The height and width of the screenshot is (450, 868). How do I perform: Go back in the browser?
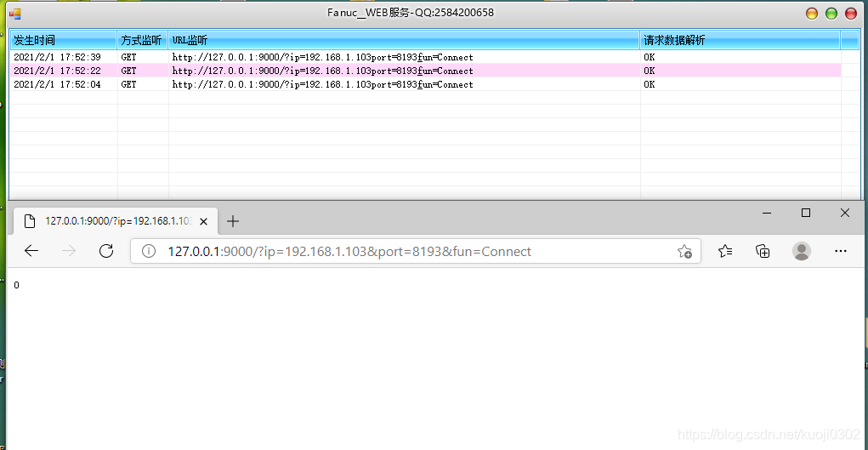[x=31, y=251]
